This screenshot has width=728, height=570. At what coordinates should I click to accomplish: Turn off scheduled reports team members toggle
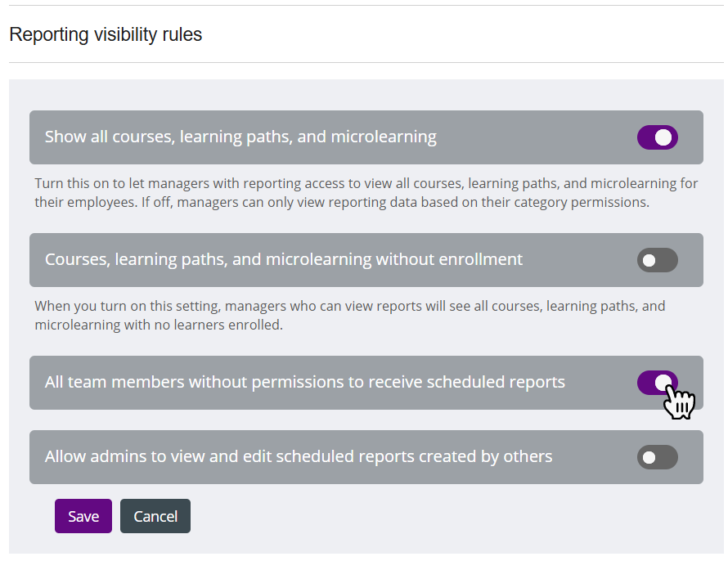point(657,383)
